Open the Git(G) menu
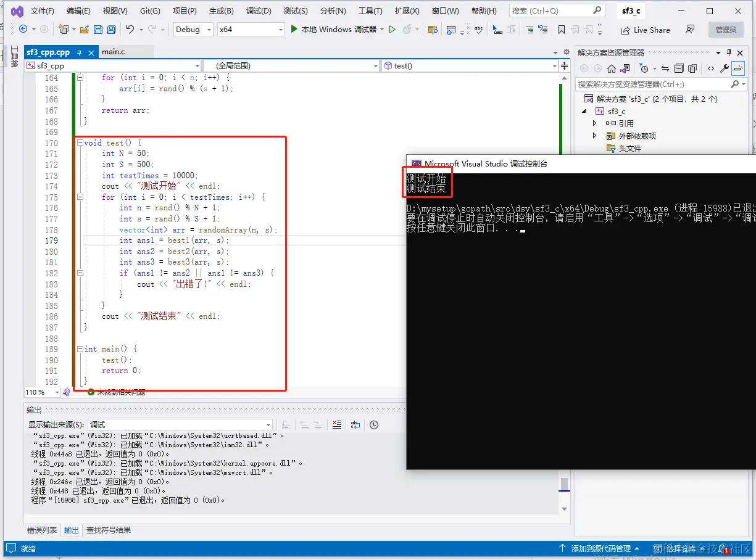The height and width of the screenshot is (560, 756). (x=150, y=10)
